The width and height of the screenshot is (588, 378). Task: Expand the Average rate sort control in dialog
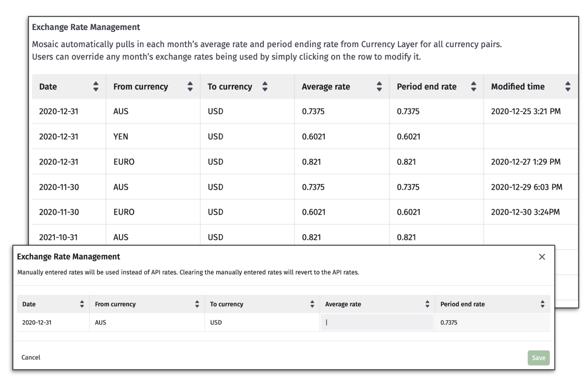coord(427,304)
